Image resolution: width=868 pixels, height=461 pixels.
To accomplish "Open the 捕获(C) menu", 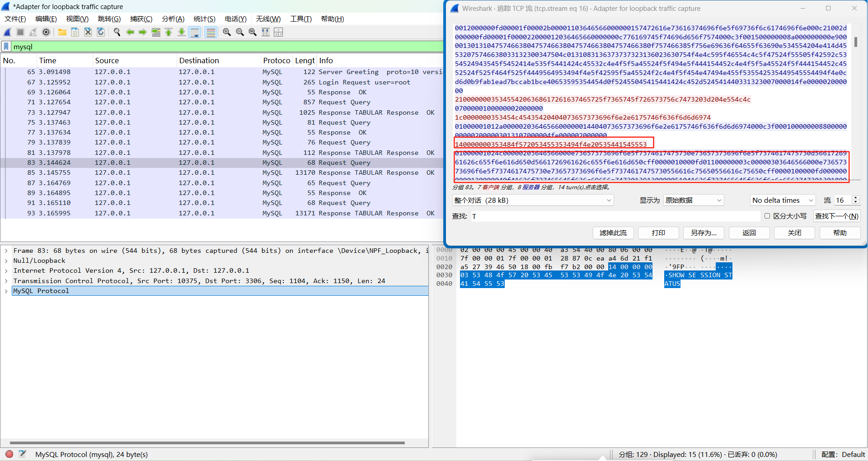I will (141, 19).
